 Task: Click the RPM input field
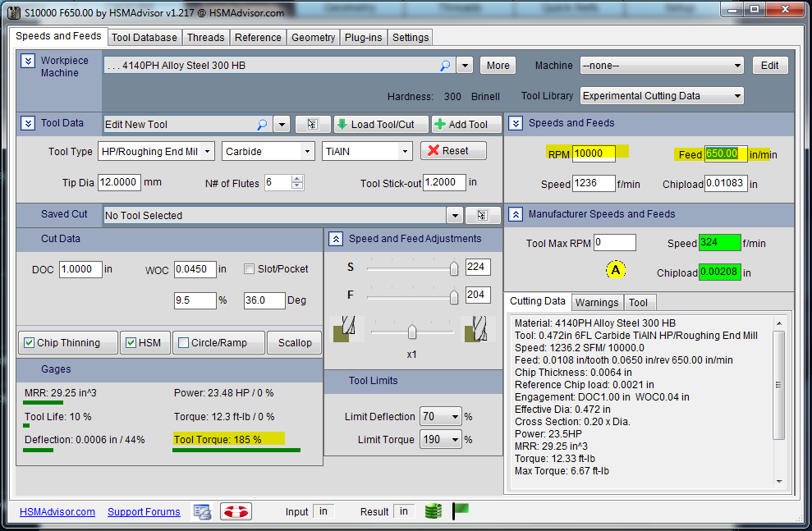click(594, 153)
